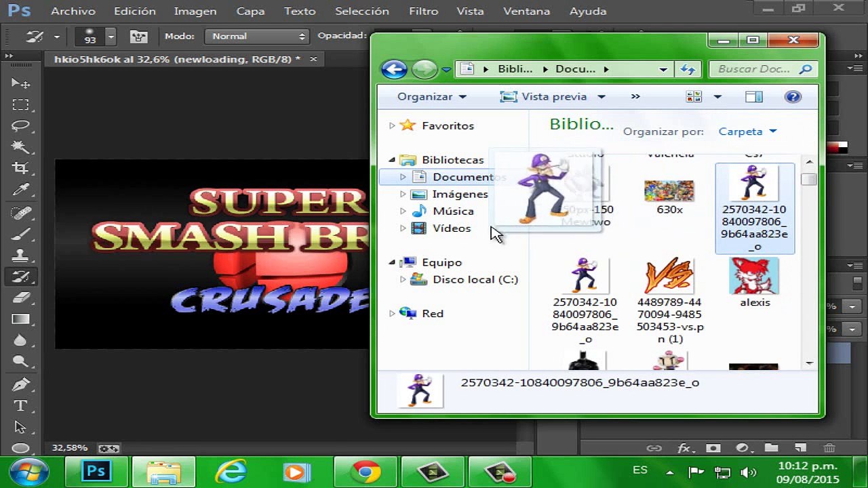This screenshot has height=488, width=868.
Task: Toggle the Explorer preview pane
Action: pyautogui.click(x=754, y=97)
